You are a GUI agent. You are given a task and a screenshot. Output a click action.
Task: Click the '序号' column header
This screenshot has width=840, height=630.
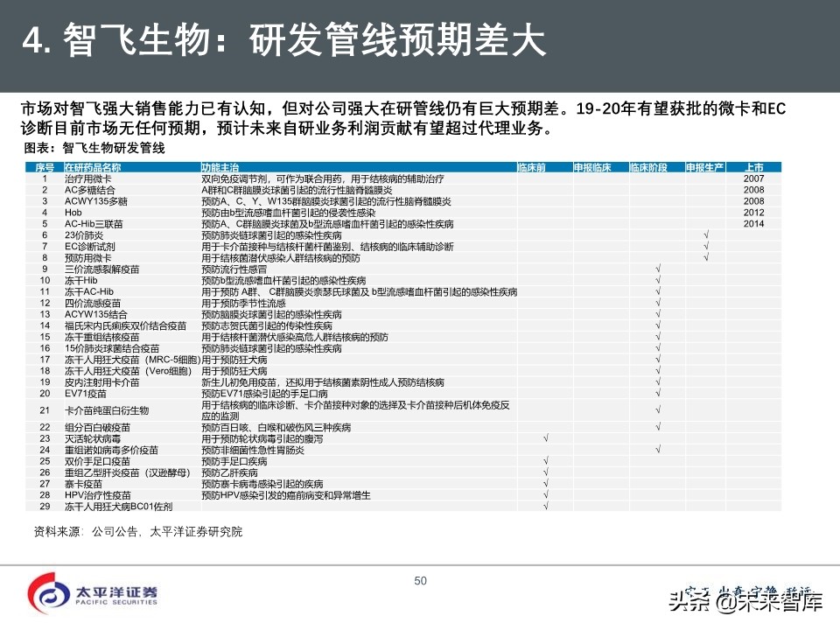pyautogui.click(x=45, y=168)
